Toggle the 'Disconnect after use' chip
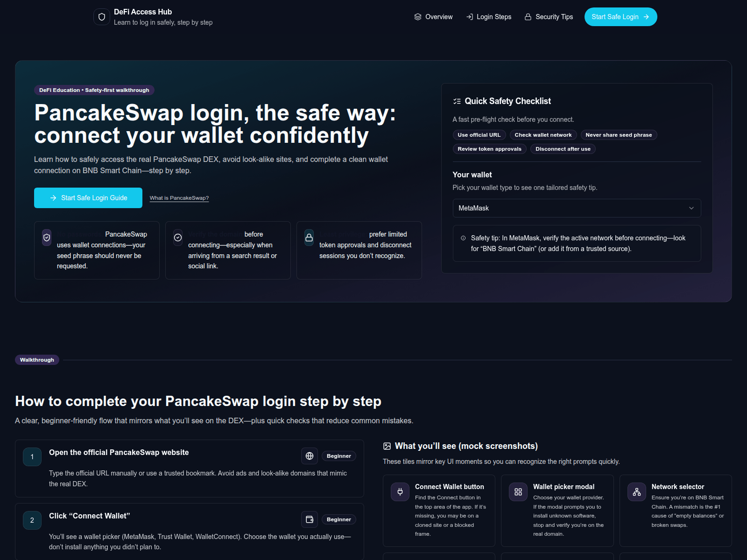The width and height of the screenshot is (747, 560). [x=563, y=149]
